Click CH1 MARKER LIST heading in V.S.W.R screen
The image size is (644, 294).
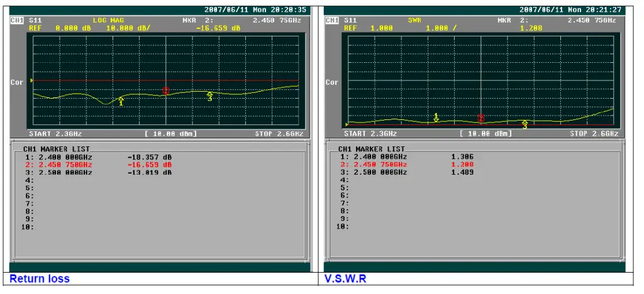click(371, 150)
